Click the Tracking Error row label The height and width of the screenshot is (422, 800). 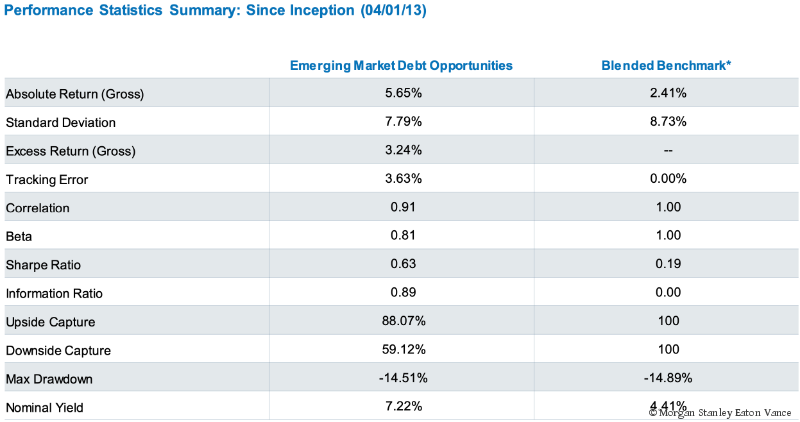(47, 179)
